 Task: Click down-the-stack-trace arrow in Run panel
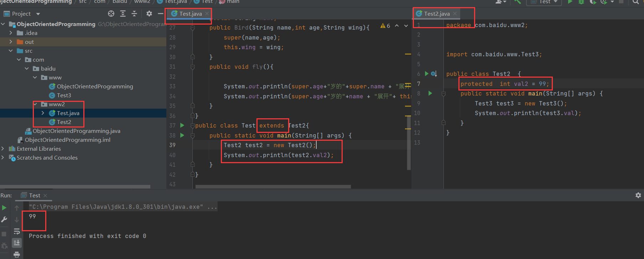click(17, 220)
